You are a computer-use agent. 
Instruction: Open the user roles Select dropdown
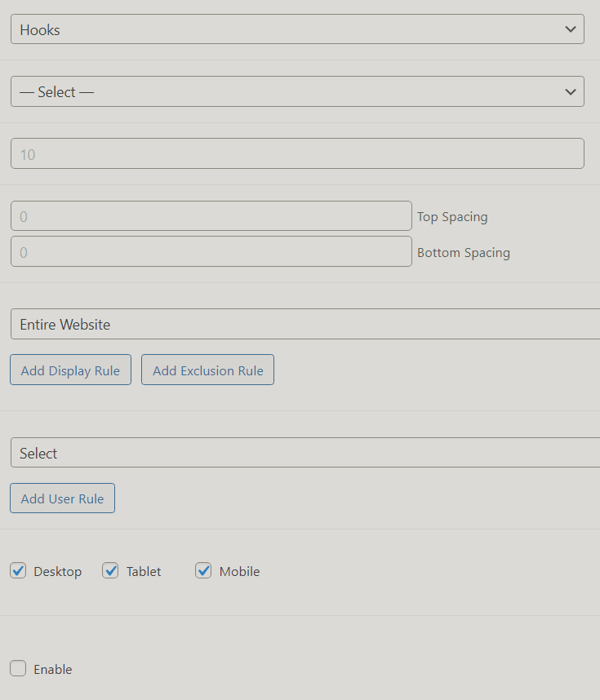(305, 453)
